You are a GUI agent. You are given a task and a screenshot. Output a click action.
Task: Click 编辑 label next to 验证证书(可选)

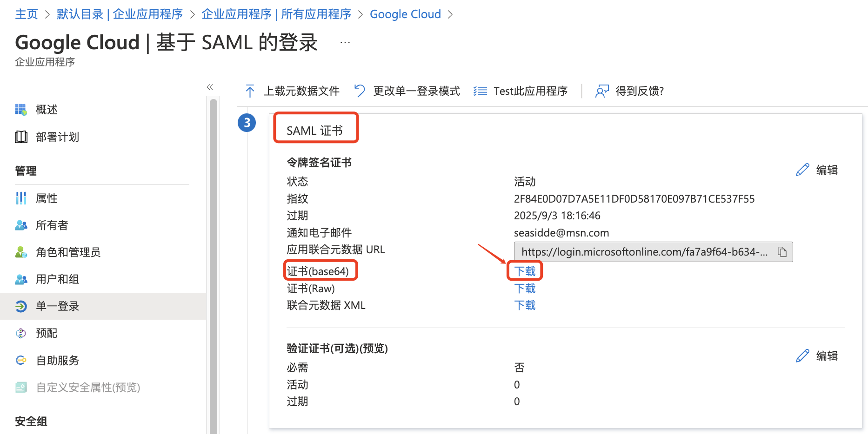[x=827, y=356]
